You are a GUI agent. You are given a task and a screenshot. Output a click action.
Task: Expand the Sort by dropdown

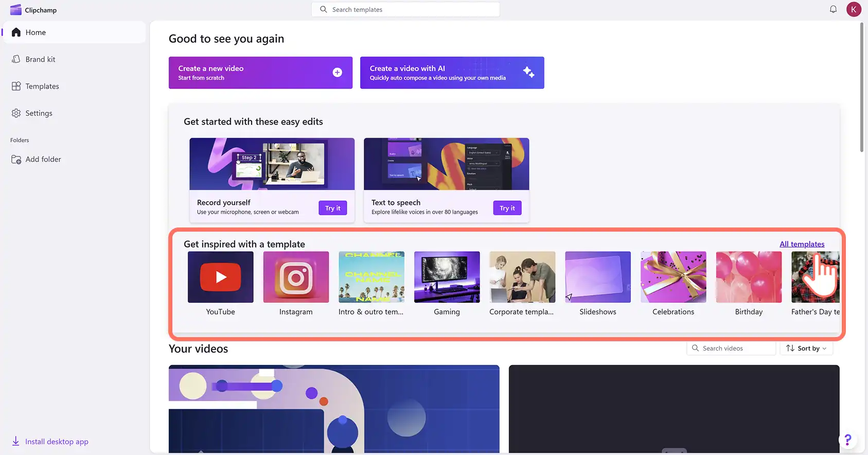(x=806, y=348)
